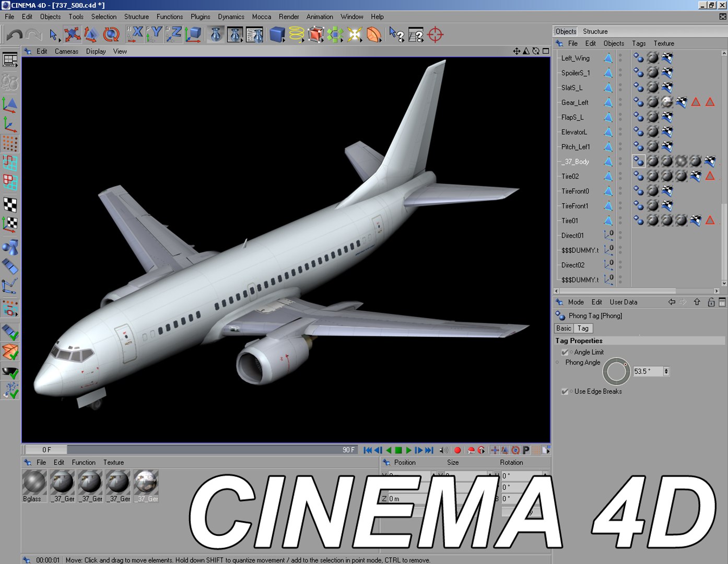Image resolution: width=728 pixels, height=564 pixels.
Task: Toggle the Z axis lock
Action: (x=173, y=34)
